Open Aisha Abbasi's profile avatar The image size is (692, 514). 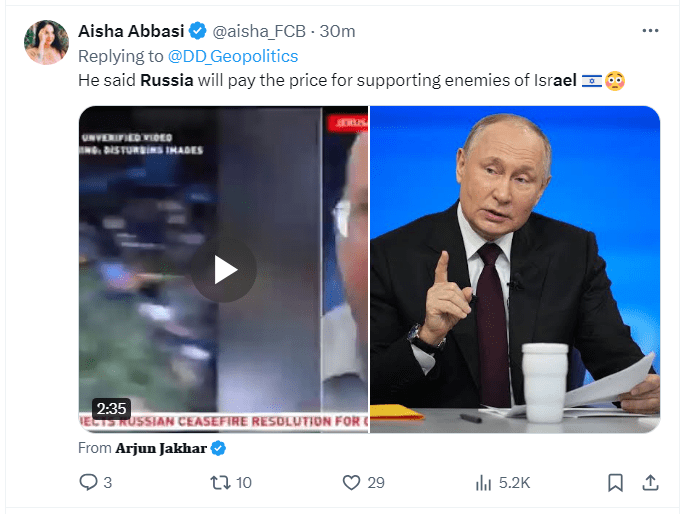pyautogui.click(x=46, y=43)
